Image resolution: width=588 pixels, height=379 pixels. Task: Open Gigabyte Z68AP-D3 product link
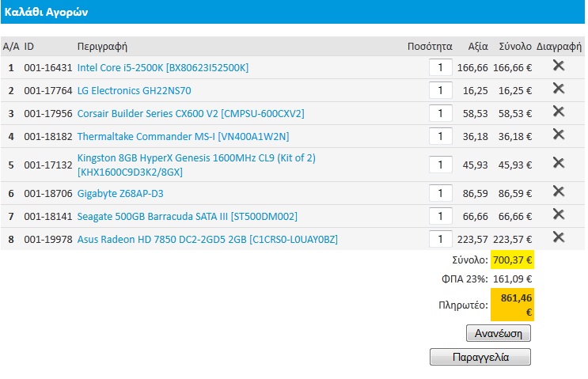(x=120, y=194)
